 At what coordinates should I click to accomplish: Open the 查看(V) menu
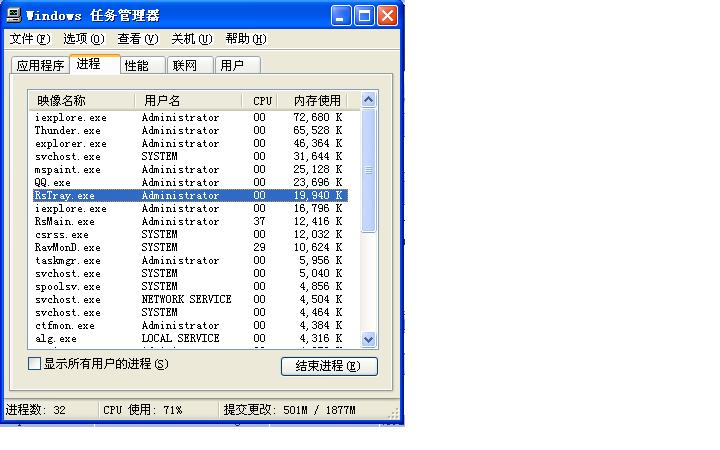pos(138,39)
